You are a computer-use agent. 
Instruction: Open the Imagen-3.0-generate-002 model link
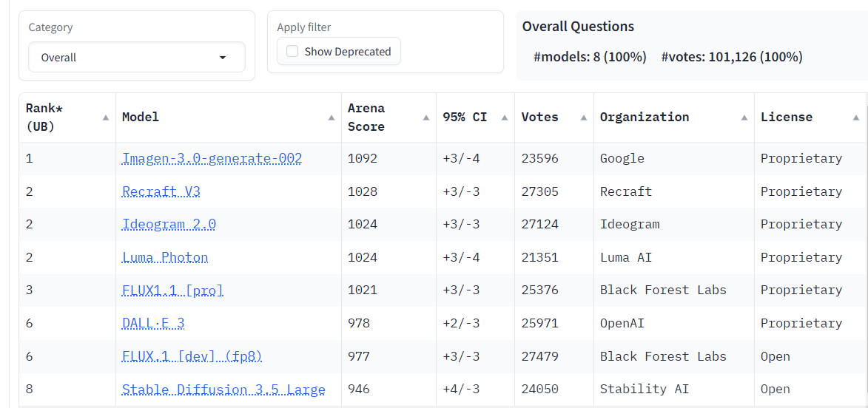[212, 159]
